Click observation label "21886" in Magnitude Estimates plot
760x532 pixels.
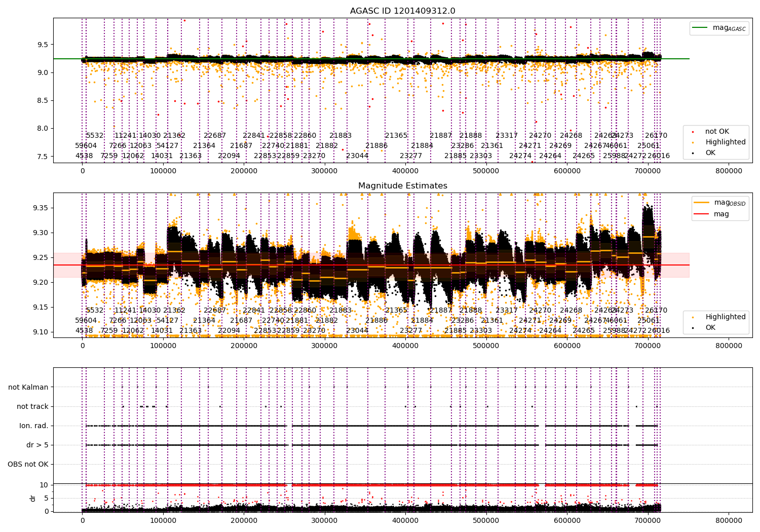[x=376, y=321]
